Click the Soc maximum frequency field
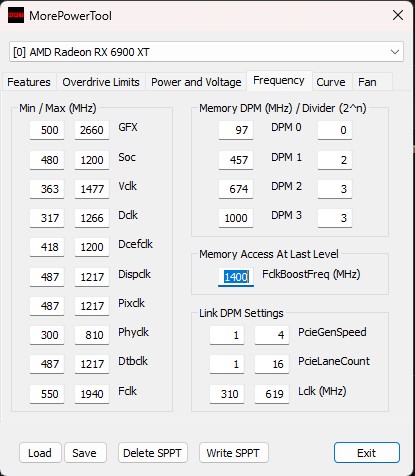The width and height of the screenshot is (415, 476). [x=92, y=160]
